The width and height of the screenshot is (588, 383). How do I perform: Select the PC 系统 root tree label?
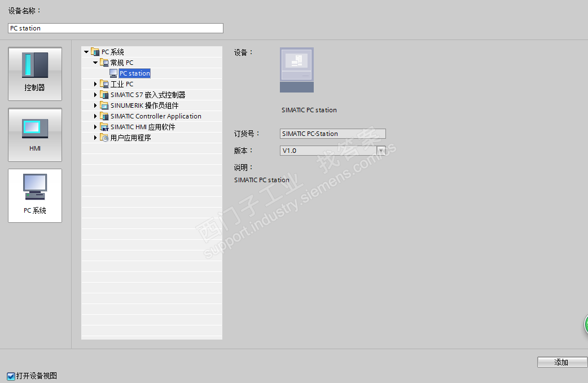coord(112,52)
